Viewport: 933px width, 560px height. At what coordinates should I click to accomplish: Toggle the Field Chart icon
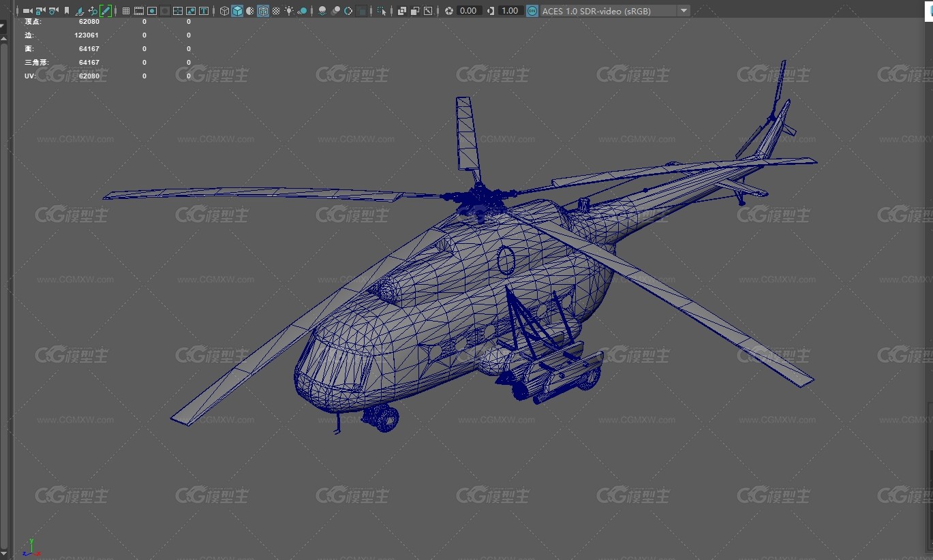[x=178, y=11]
